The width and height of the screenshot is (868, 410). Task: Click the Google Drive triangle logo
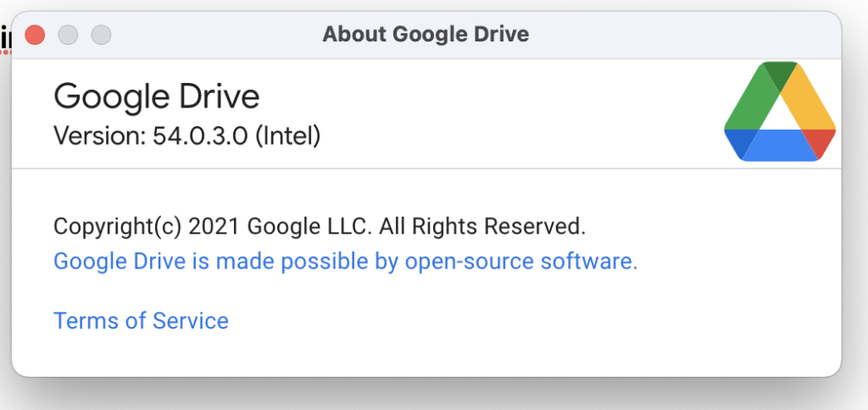780,111
